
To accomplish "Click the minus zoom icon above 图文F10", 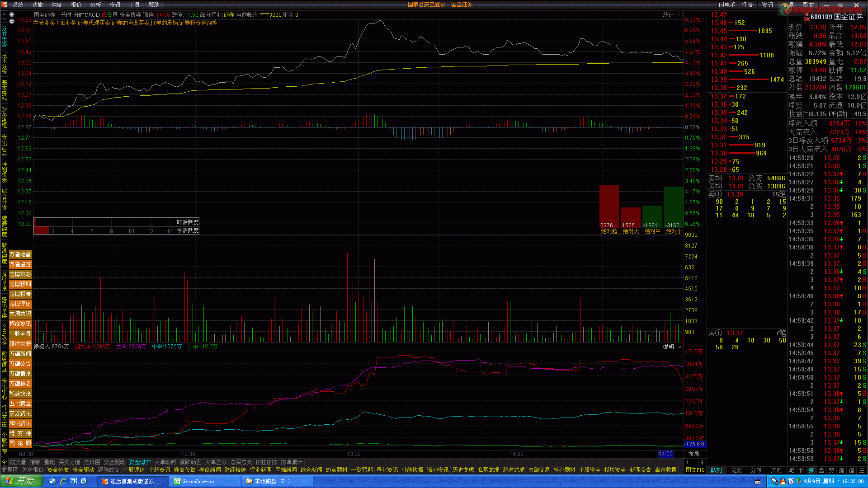I will pyautogui.click(x=695, y=462).
